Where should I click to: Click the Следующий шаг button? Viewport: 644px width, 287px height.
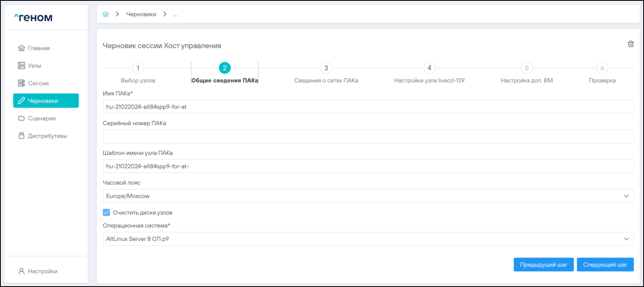(x=605, y=265)
